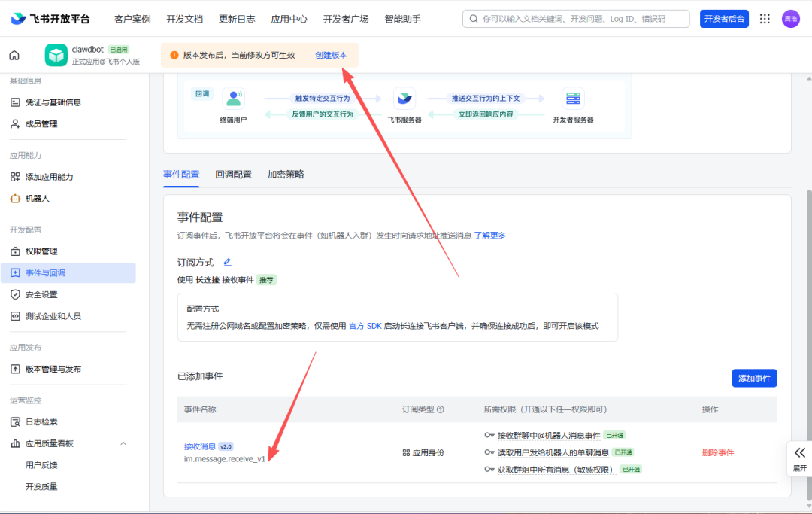Click permission 读取用户发给机器人的单聊消息
Image resolution: width=812 pixels, height=514 pixels.
click(x=553, y=452)
